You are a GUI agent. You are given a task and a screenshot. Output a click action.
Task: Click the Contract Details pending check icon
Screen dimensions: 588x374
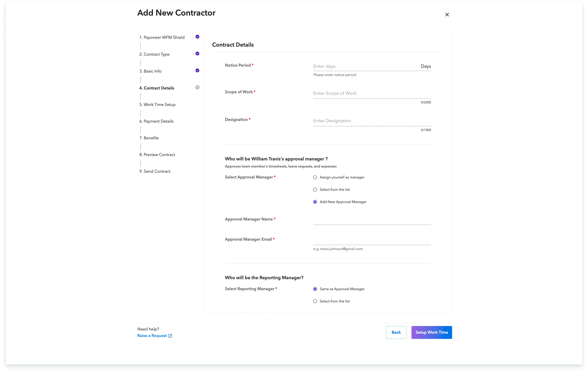(197, 87)
